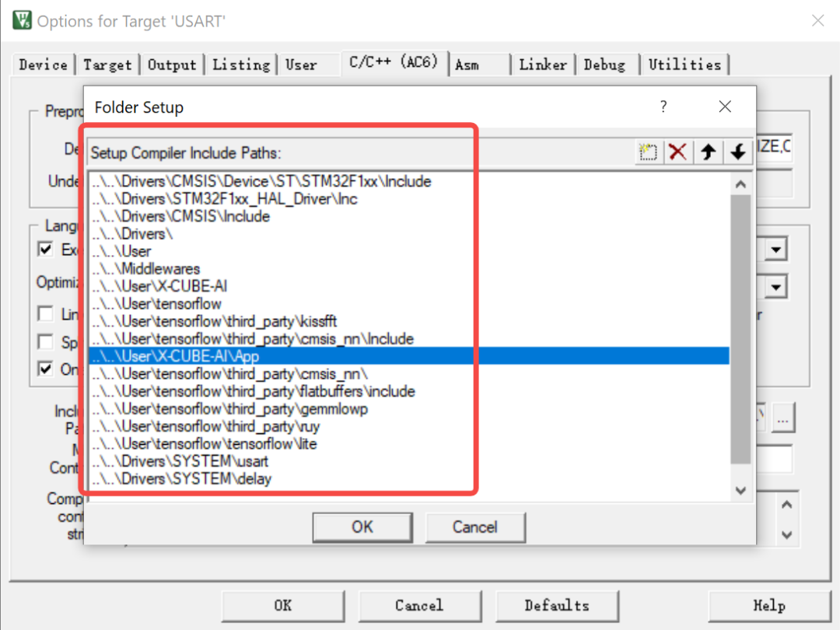Open the Utilities tab
Screen dimensions: 840x630
click(684, 65)
